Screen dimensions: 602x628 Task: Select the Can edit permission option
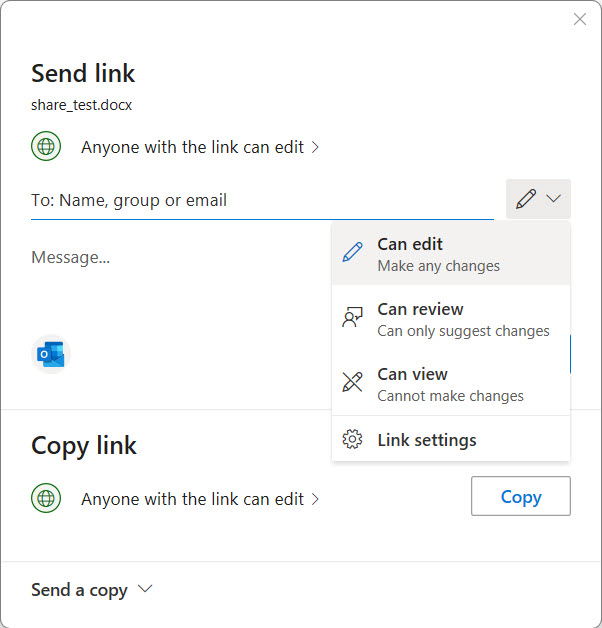tap(451, 254)
